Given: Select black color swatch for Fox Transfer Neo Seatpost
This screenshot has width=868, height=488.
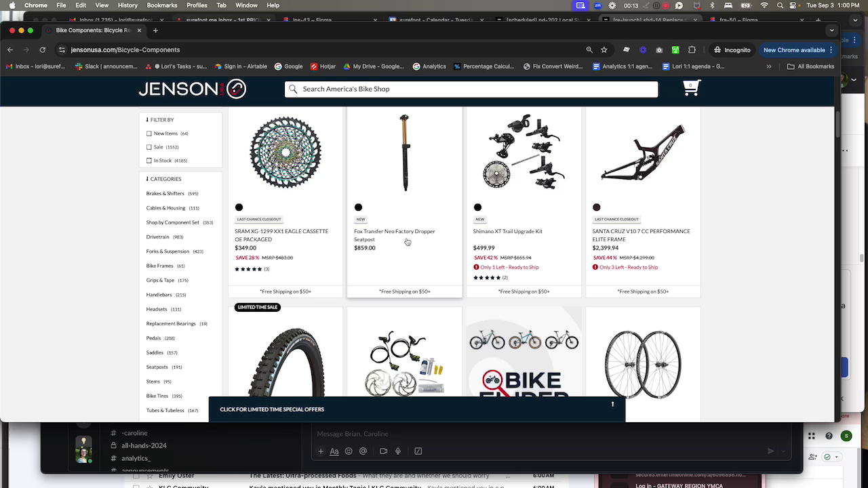Looking at the screenshot, I should tap(358, 207).
